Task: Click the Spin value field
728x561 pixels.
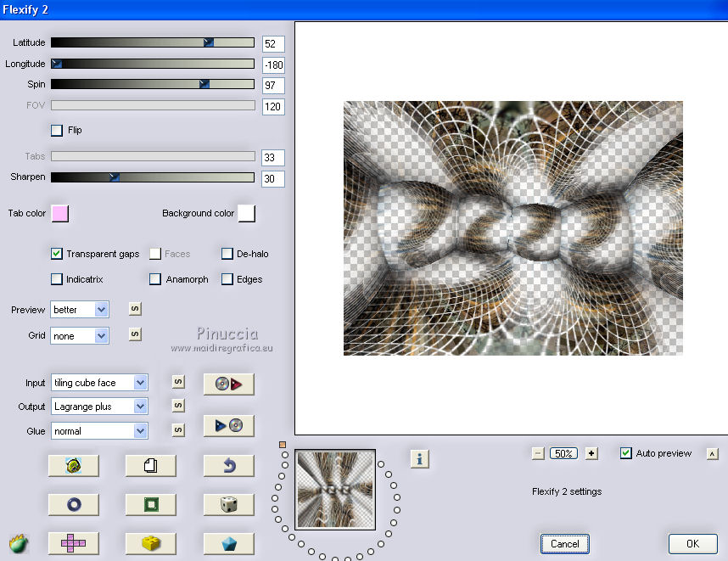Action: [273, 86]
